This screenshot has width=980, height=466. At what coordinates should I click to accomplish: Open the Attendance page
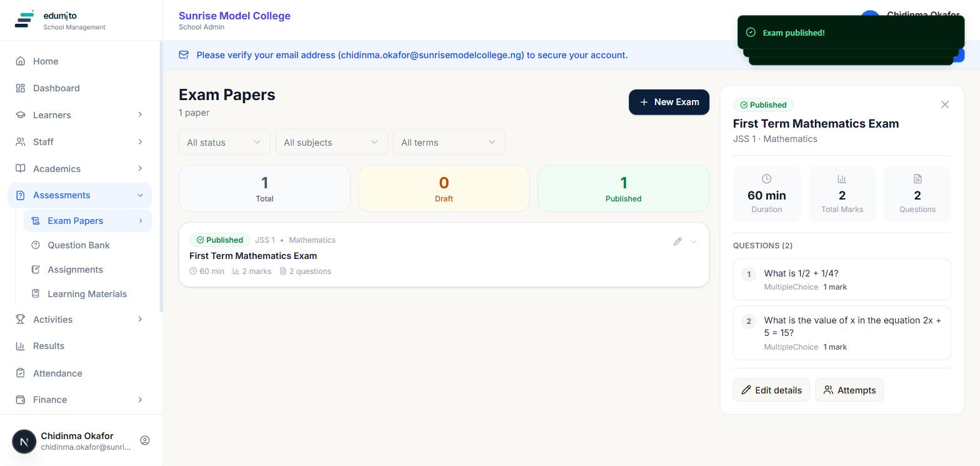click(80, 373)
